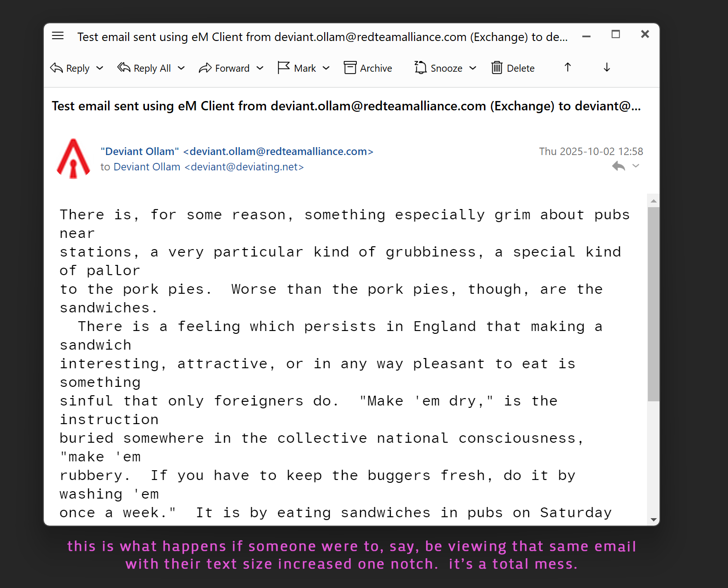
Task: Expand chevron next to quick reply arrow
Action: (636, 166)
